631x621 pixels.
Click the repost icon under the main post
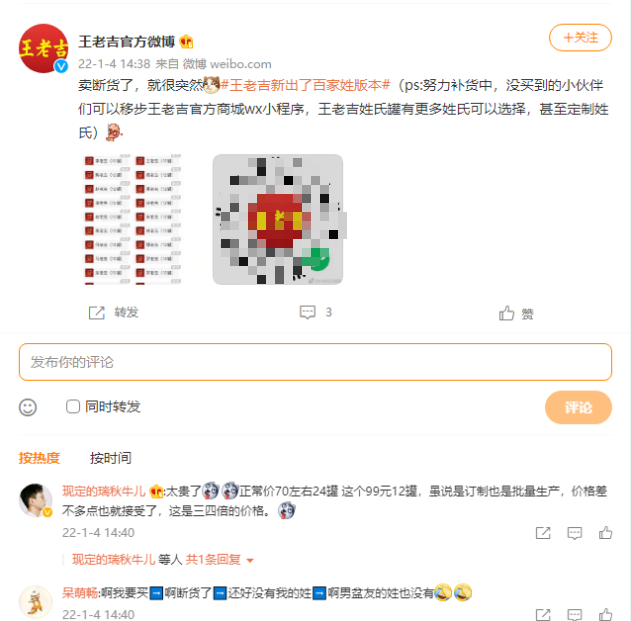pos(97,313)
